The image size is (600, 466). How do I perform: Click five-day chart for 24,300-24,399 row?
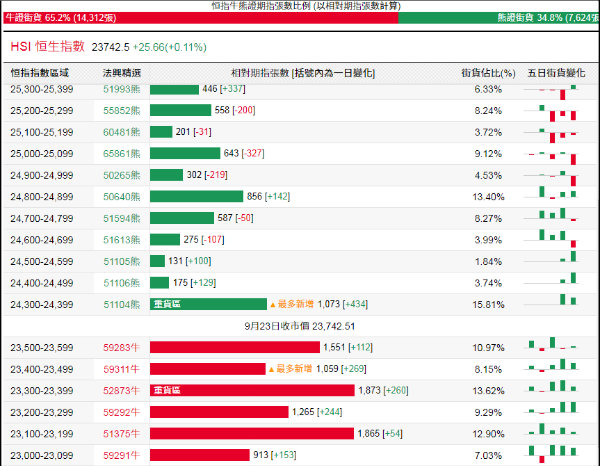point(551,300)
